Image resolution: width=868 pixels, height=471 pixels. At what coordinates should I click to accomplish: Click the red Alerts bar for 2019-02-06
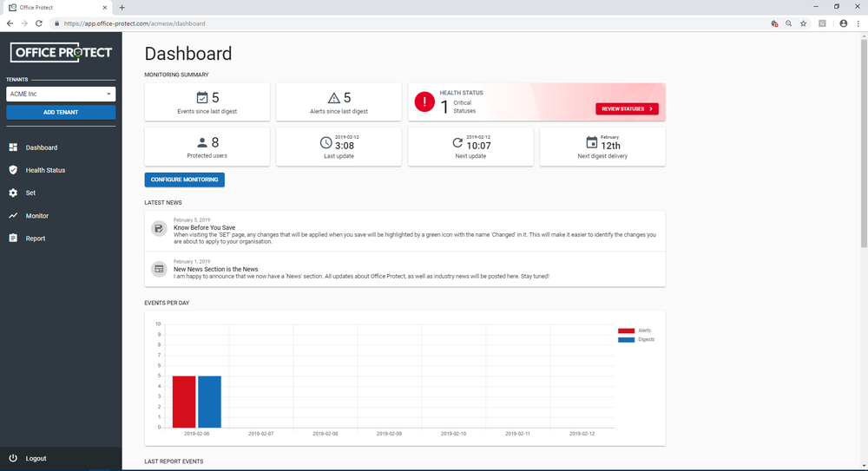(x=184, y=402)
